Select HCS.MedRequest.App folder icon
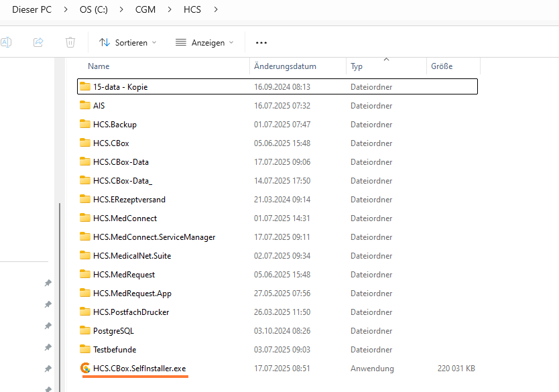 [x=85, y=293]
